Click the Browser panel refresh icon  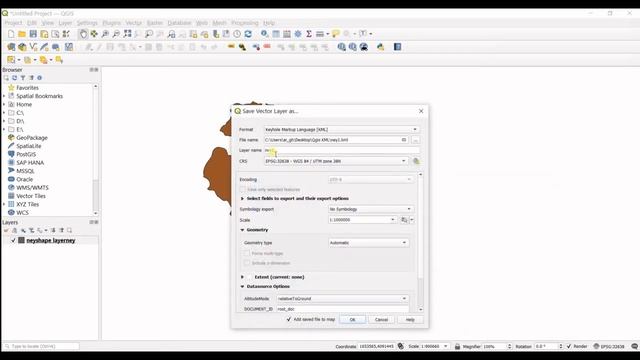14,78
